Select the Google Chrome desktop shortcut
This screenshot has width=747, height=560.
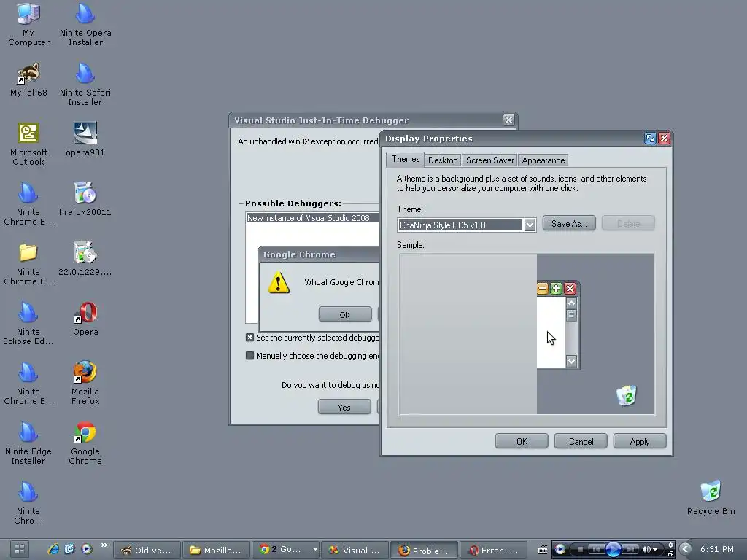tap(85, 443)
